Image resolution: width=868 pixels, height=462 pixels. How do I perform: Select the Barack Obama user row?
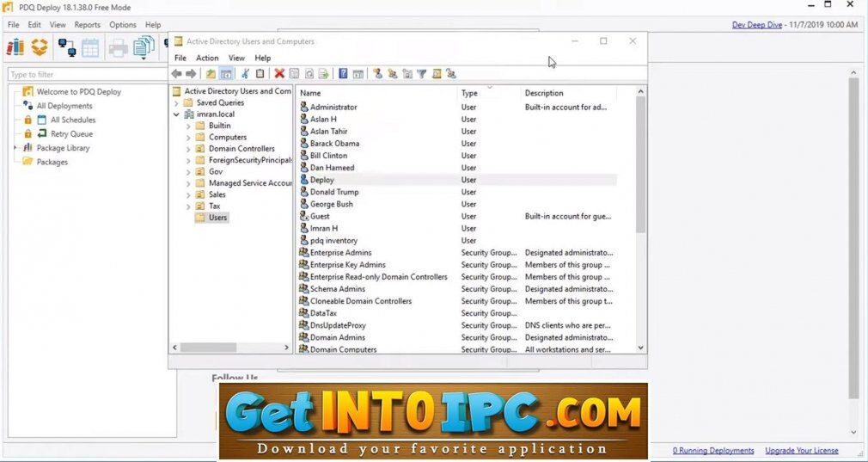457,144
